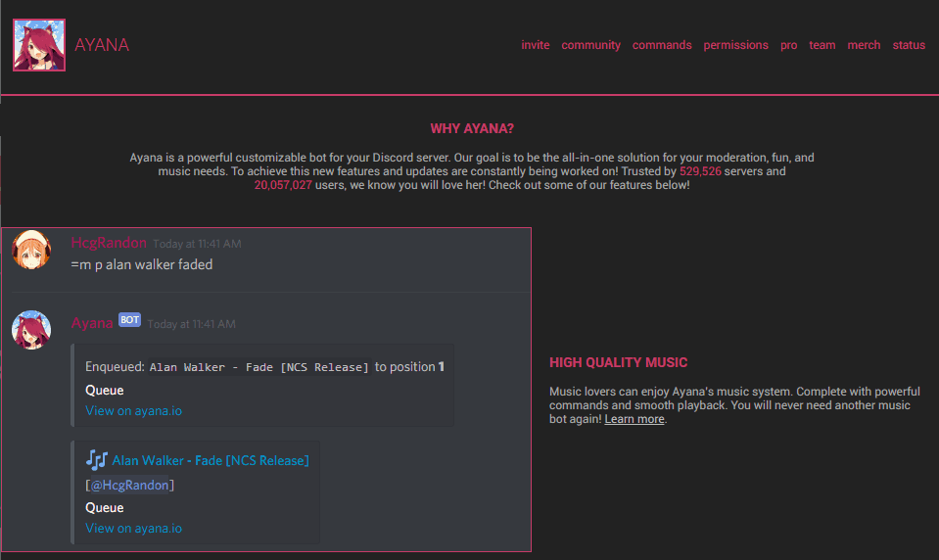939x560 pixels.
Task: Click the music note icon in embed
Action: tap(96, 459)
